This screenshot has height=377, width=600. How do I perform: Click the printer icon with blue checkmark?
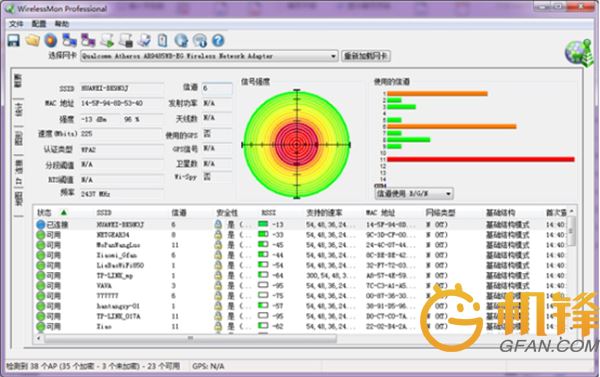tap(145, 40)
